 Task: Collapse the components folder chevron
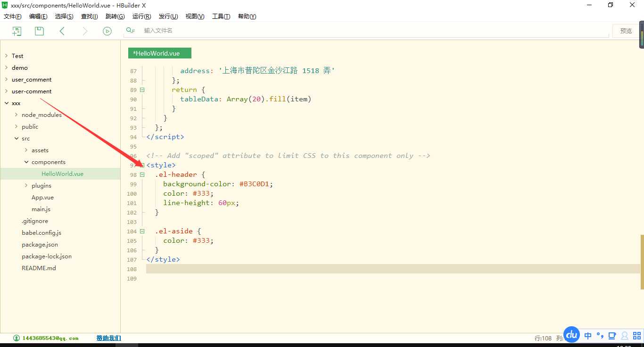26,162
